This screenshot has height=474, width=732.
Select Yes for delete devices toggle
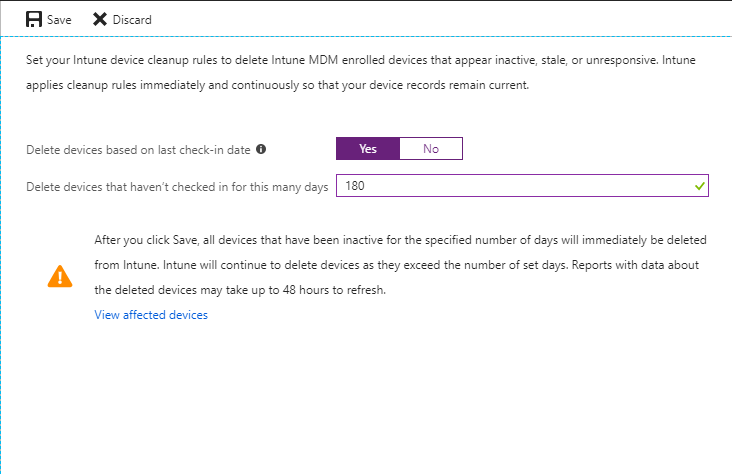367,149
